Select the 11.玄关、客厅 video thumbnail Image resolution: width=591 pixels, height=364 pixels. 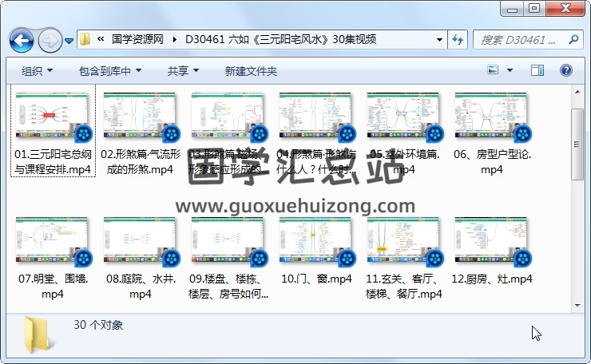[x=404, y=242]
